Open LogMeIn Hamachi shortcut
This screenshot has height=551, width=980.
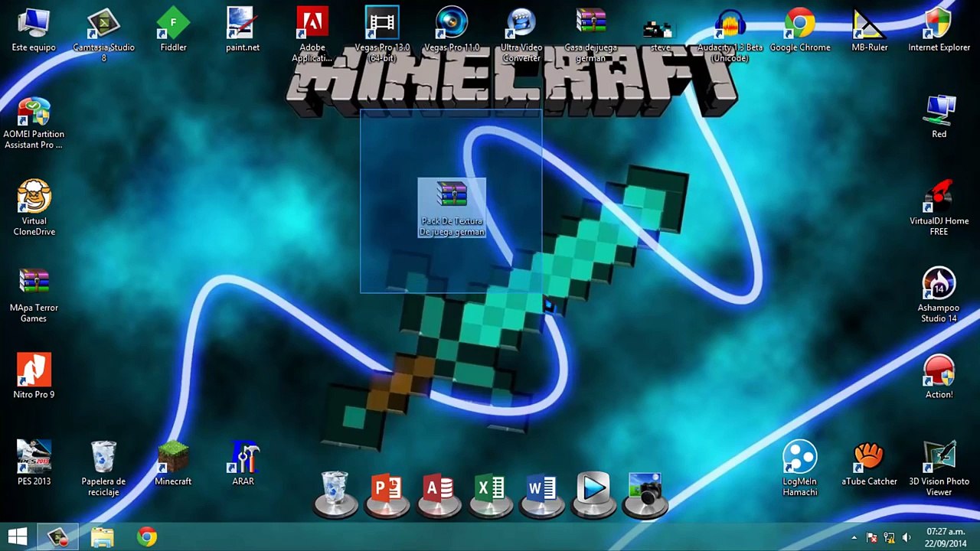[x=799, y=468]
